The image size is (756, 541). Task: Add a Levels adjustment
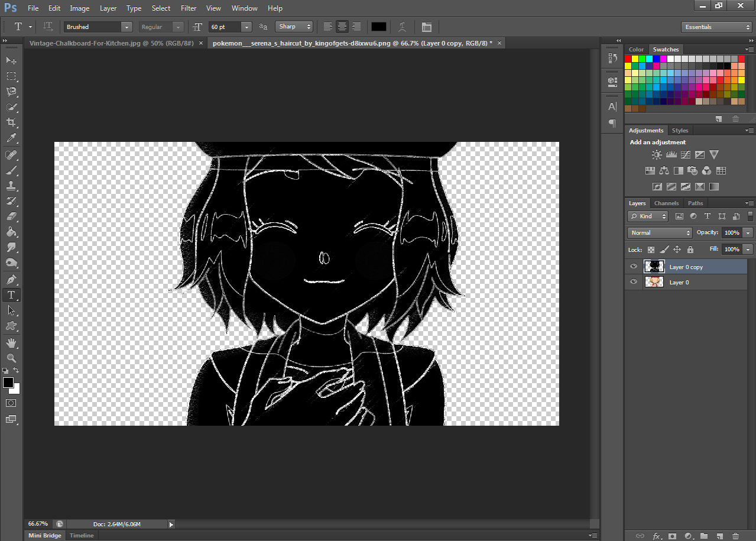[671, 155]
